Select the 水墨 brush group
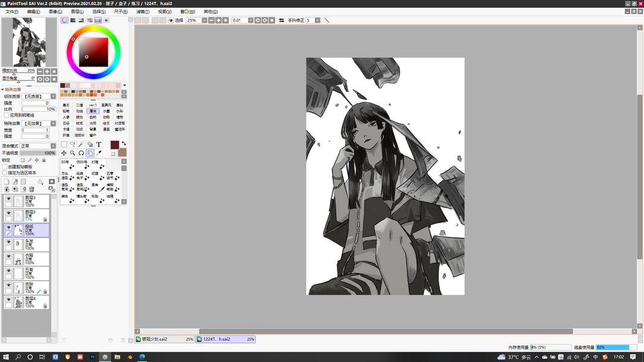Screen dimensions: 644x362 106,111
